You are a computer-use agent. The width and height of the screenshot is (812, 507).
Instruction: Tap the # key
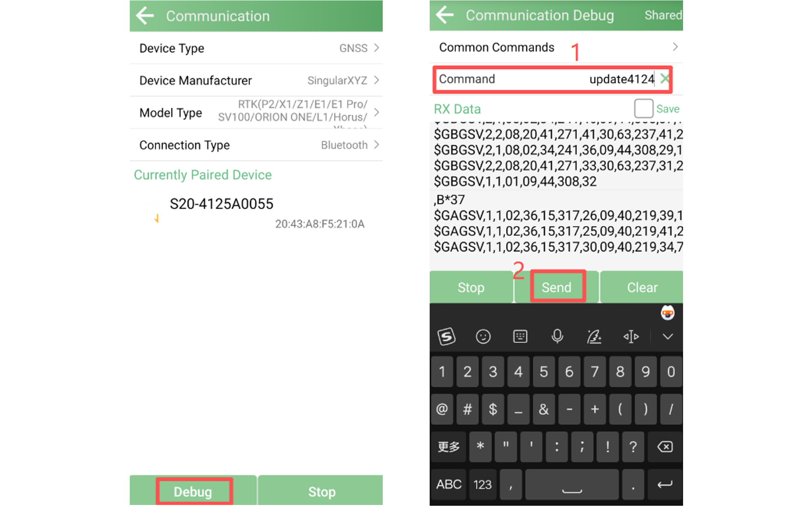click(x=468, y=409)
